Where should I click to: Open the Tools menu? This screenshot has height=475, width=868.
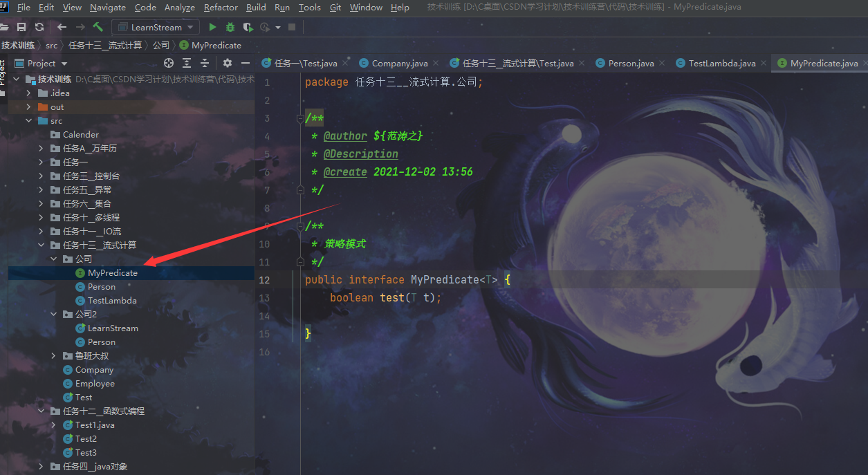coord(310,8)
